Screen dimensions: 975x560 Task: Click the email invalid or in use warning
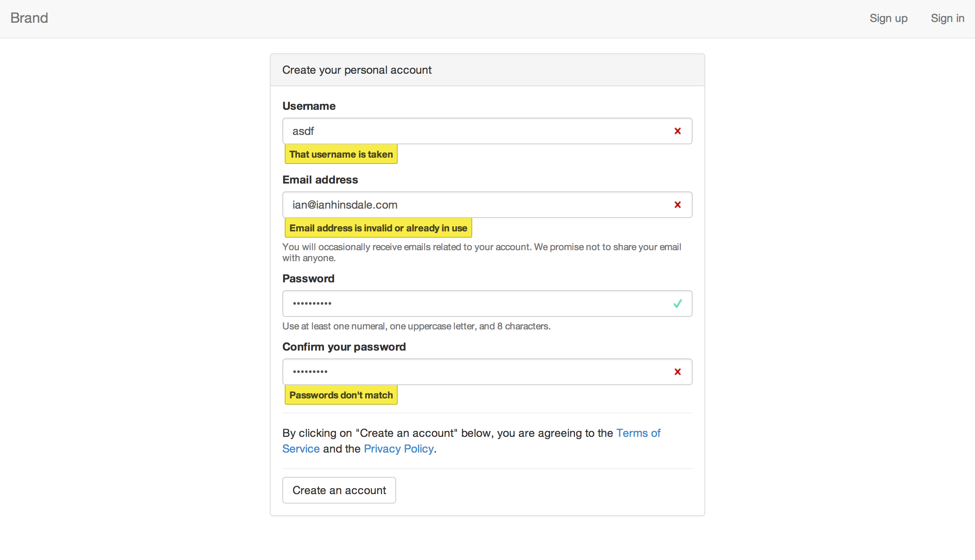(378, 228)
